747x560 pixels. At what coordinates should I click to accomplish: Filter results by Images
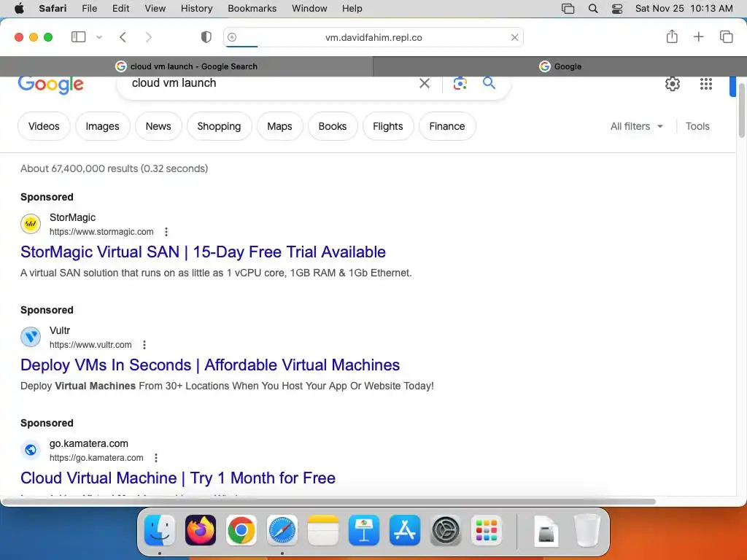pos(102,126)
